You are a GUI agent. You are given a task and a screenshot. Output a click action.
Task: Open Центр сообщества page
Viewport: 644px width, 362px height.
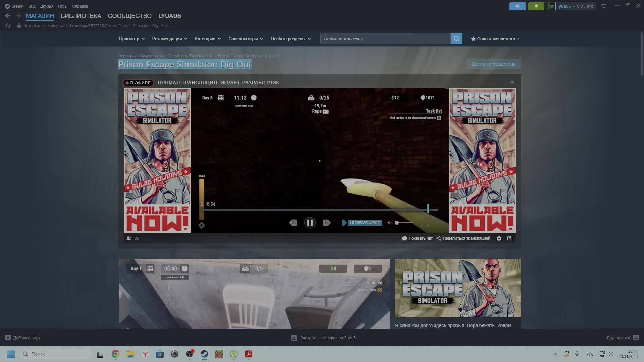[493, 64]
